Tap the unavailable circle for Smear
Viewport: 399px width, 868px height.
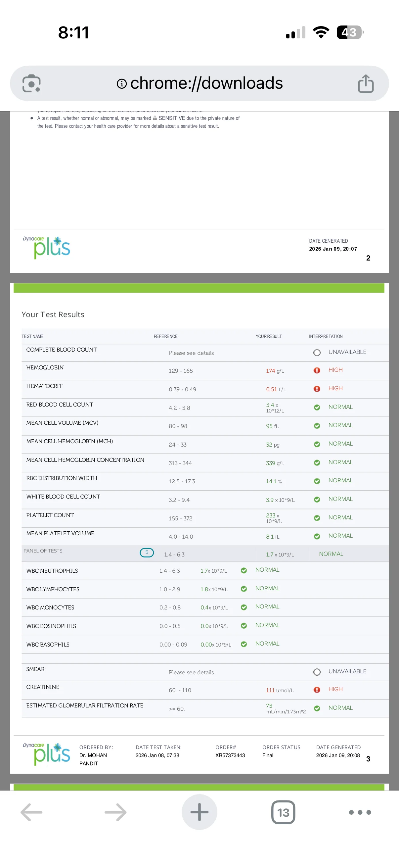pos(317,672)
